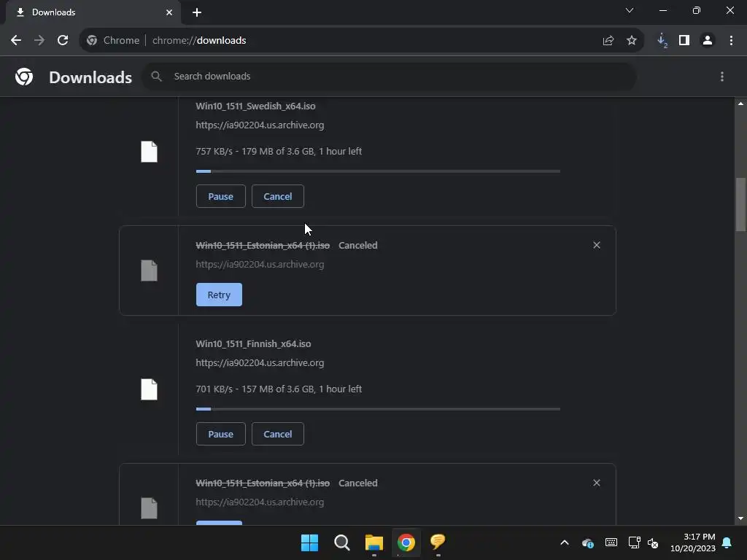Retry the canceled Estonian ISO download
This screenshot has height=560, width=747.
click(x=219, y=295)
